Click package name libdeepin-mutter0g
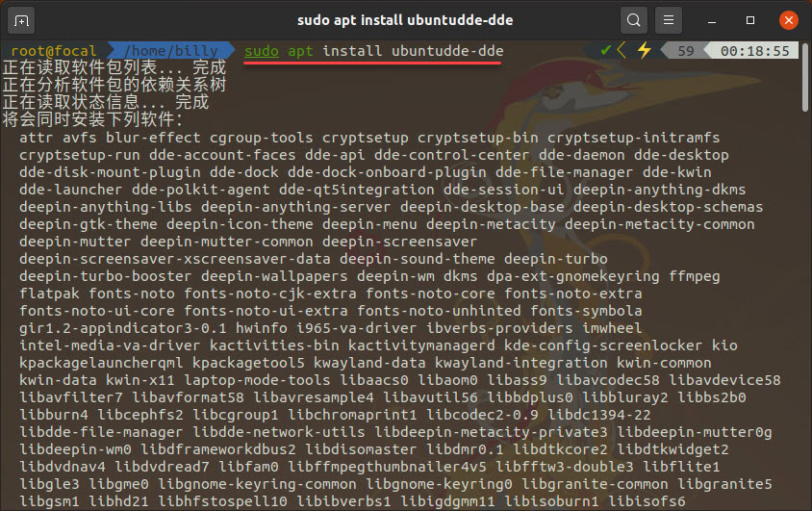The width and height of the screenshot is (812, 511). tap(695, 432)
